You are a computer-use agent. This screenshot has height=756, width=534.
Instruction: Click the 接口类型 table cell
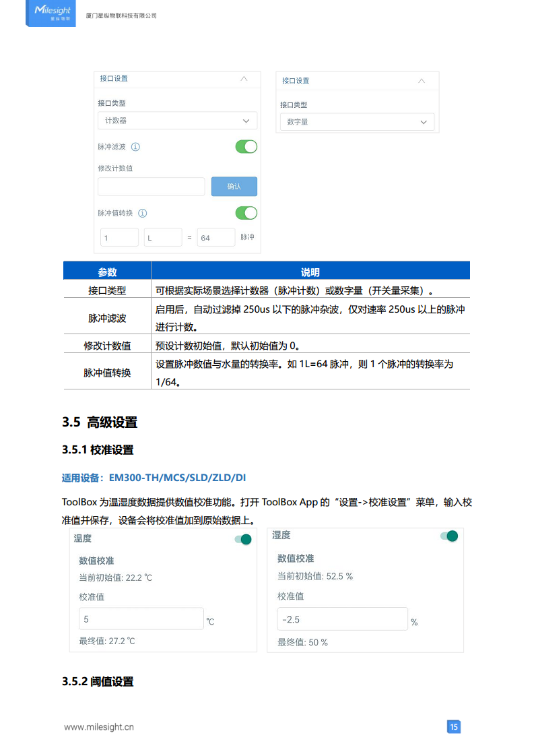click(x=107, y=290)
